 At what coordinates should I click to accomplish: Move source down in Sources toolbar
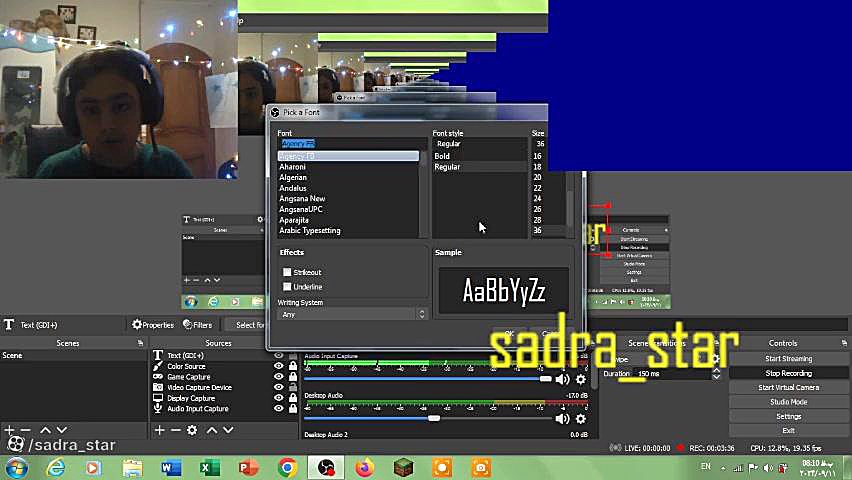tap(228, 430)
